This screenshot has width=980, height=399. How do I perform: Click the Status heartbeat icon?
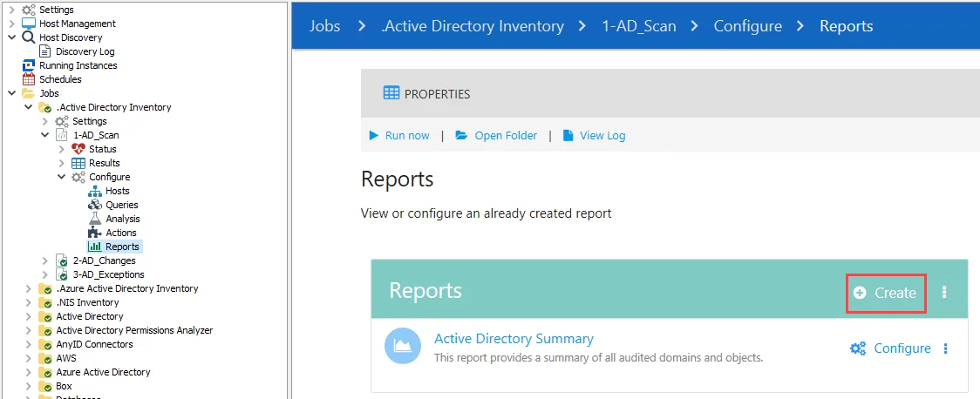[x=78, y=149]
